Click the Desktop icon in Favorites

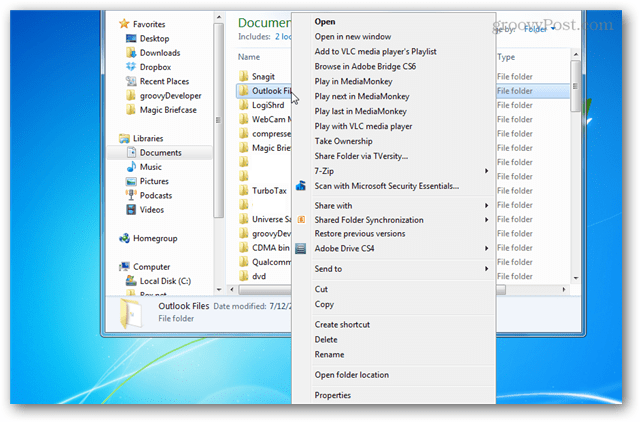131,38
